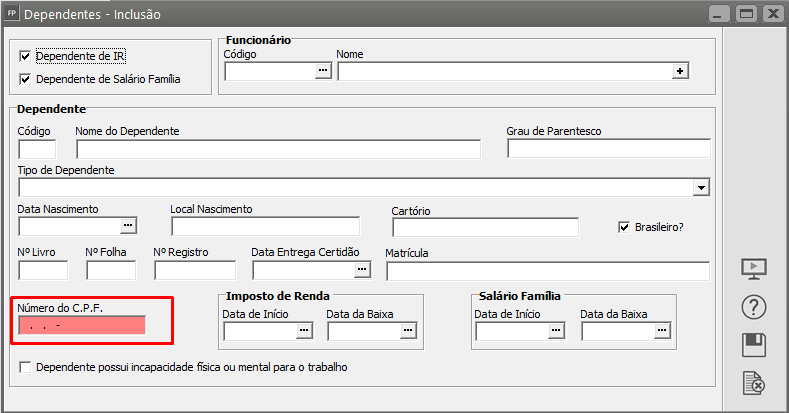The height and width of the screenshot is (413, 789).
Task: Click the cancel document icon in sidebar
Action: coord(753,382)
